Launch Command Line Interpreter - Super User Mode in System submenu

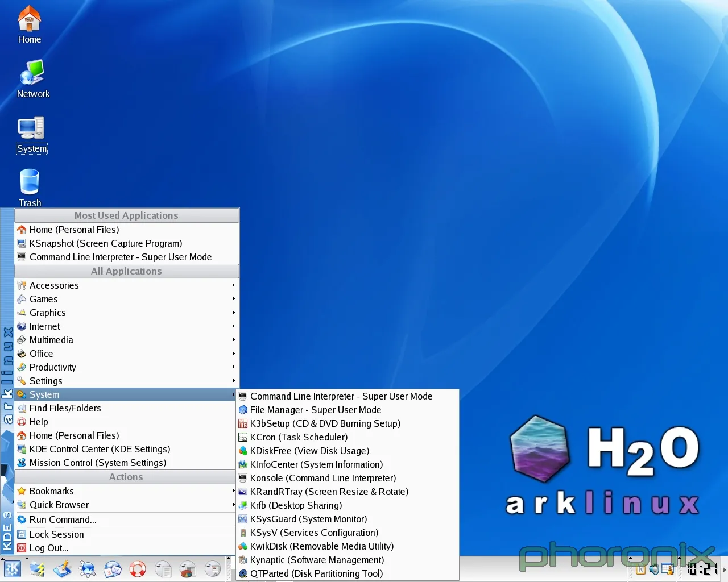[x=348, y=396]
